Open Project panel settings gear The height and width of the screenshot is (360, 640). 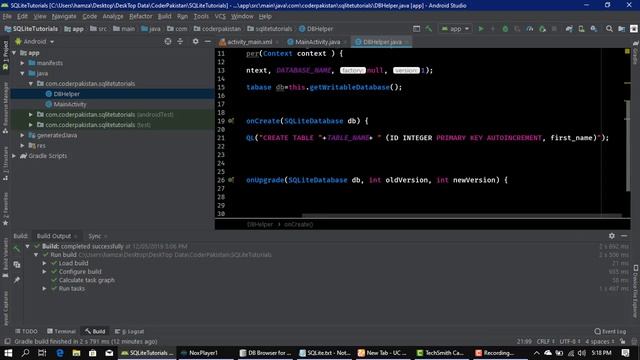196,42
